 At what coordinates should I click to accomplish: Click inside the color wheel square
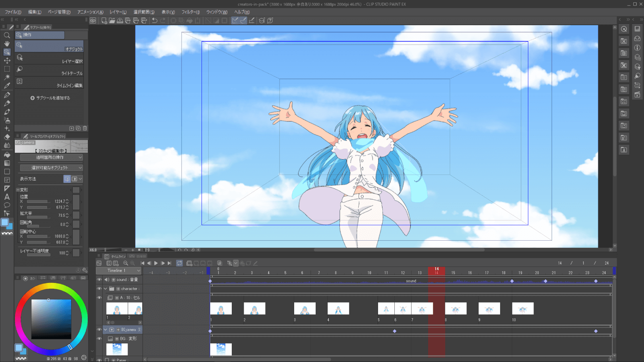[x=51, y=319]
